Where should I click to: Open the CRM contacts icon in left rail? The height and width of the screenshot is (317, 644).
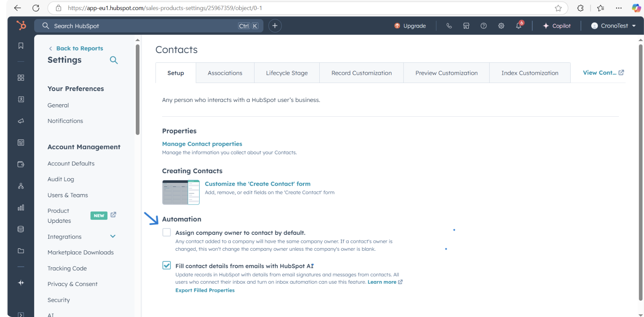[x=21, y=99]
